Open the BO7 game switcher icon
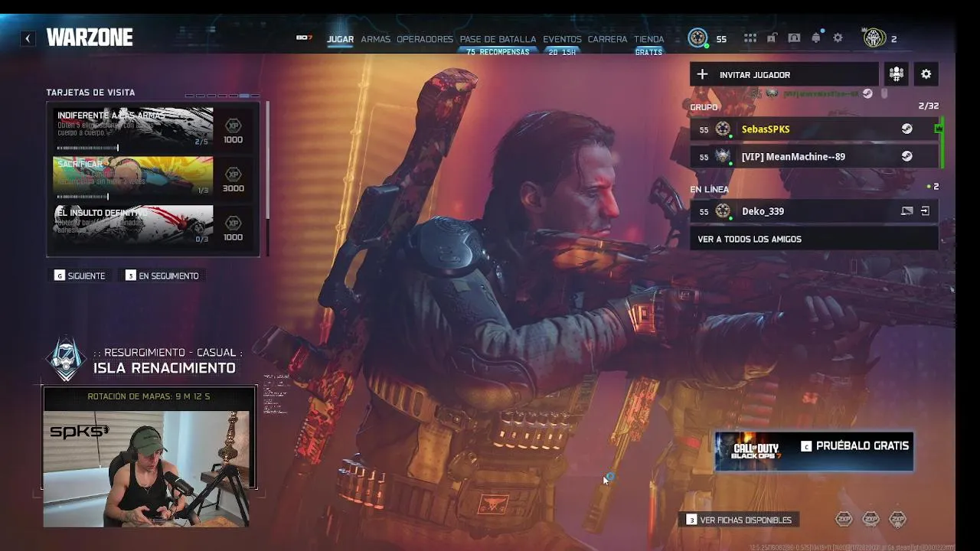980x551 pixels. tap(304, 38)
